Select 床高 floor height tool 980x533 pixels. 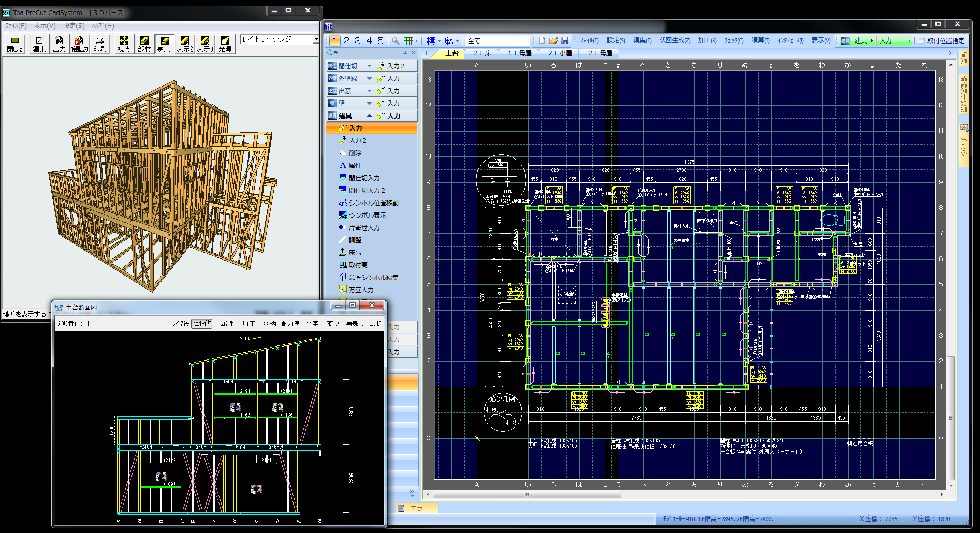355,252
